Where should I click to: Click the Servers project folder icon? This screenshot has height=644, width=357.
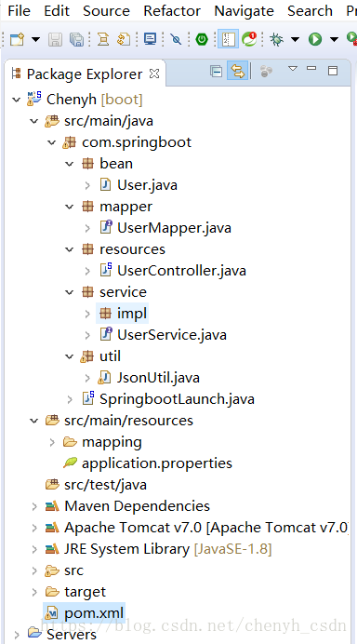(x=34, y=634)
